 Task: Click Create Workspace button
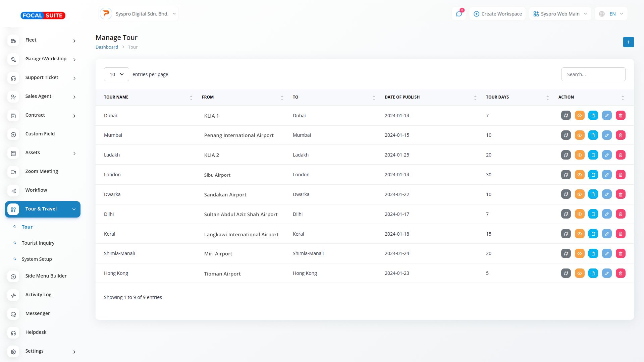click(x=497, y=14)
